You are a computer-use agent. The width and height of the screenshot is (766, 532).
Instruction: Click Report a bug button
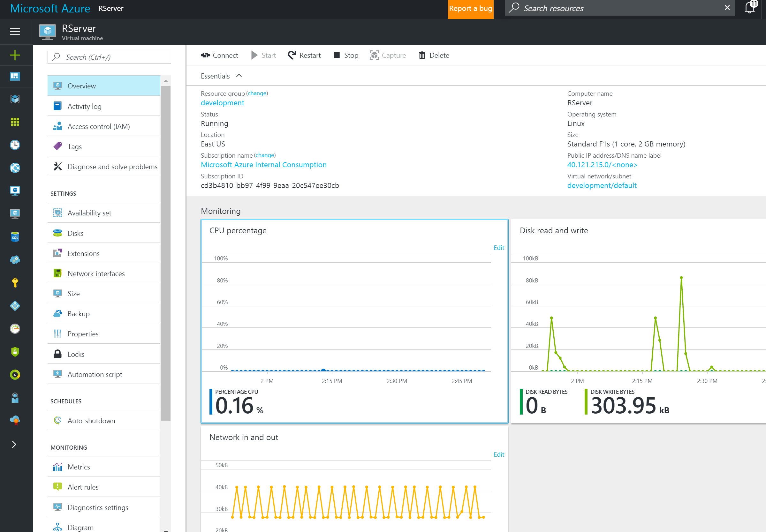470,9
